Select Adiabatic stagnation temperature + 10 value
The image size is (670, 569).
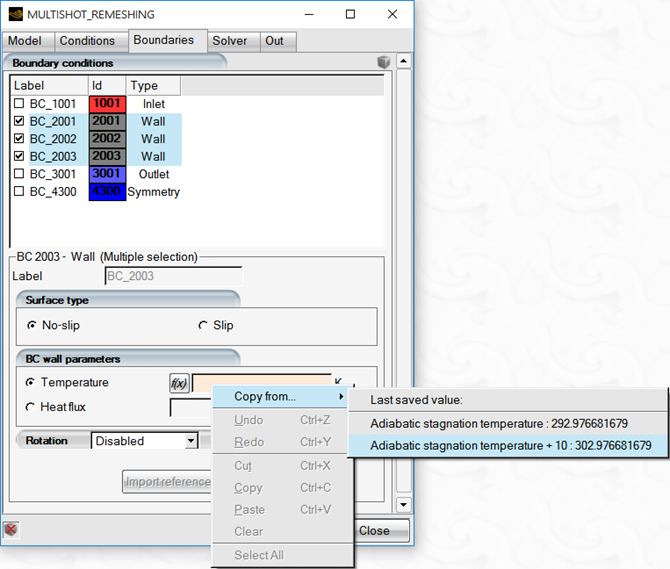click(x=510, y=445)
